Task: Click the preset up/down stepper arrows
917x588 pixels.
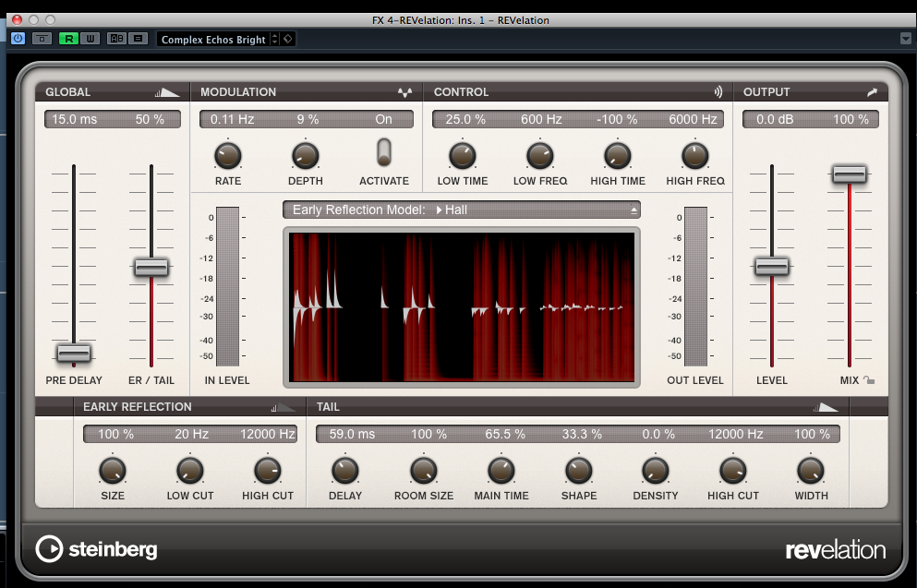Action: pyautogui.click(x=274, y=39)
